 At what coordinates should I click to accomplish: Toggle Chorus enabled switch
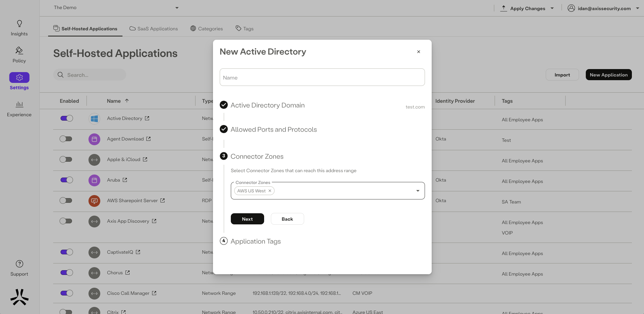[x=67, y=273]
